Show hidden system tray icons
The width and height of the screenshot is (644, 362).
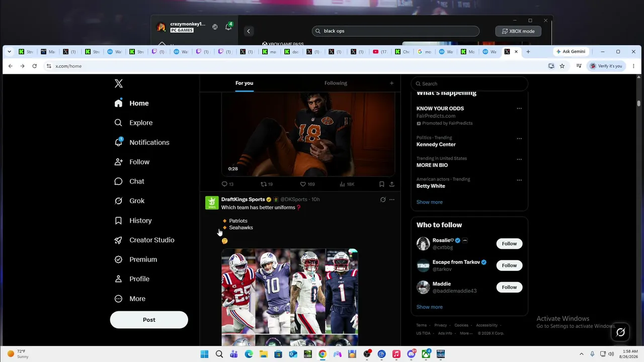(582, 354)
